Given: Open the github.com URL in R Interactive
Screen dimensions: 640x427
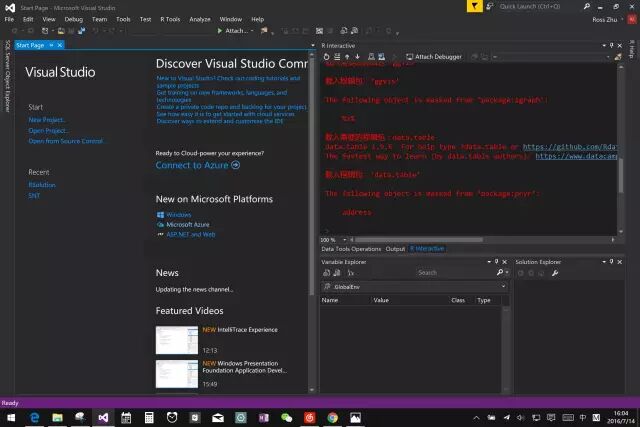Looking at the screenshot, I should click(x=570, y=147).
